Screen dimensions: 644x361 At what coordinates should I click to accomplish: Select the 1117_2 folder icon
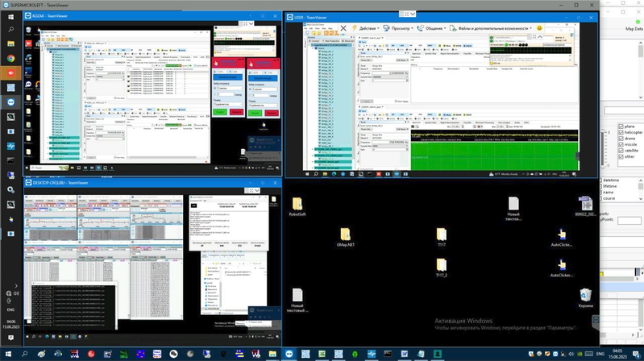tap(441, 265)
